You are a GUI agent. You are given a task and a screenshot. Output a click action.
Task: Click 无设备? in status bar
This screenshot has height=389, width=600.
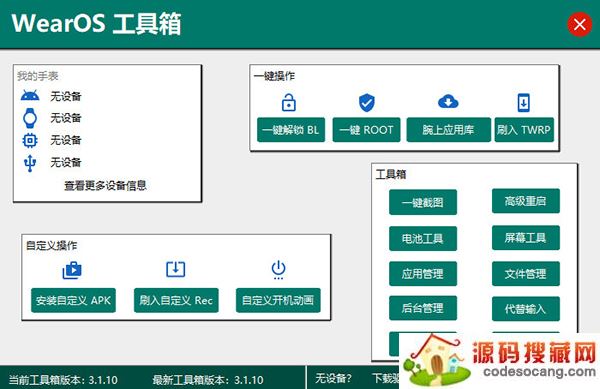click(x=334, y=379)
